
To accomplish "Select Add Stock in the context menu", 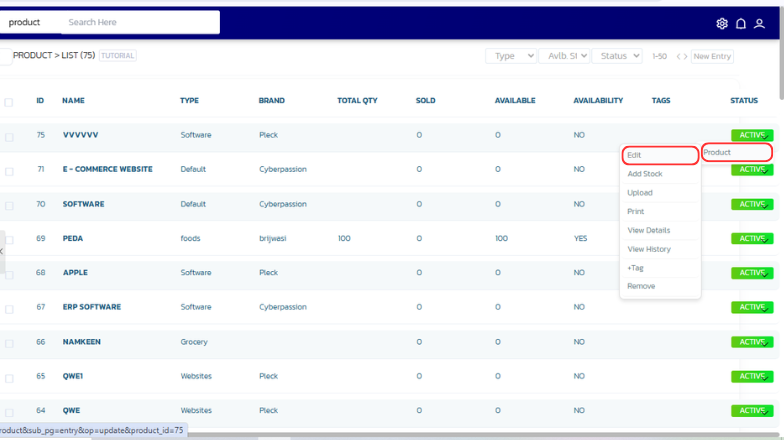I will [645, 174].
